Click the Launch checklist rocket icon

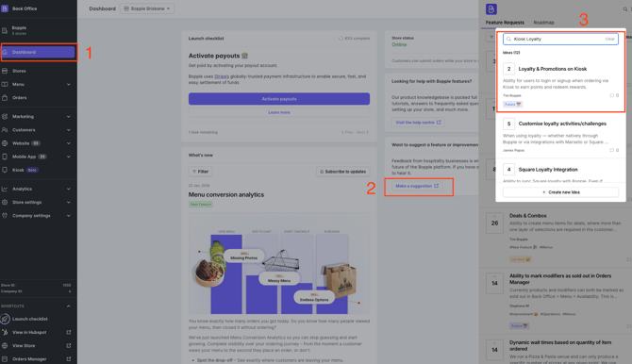tap(5, 319)
